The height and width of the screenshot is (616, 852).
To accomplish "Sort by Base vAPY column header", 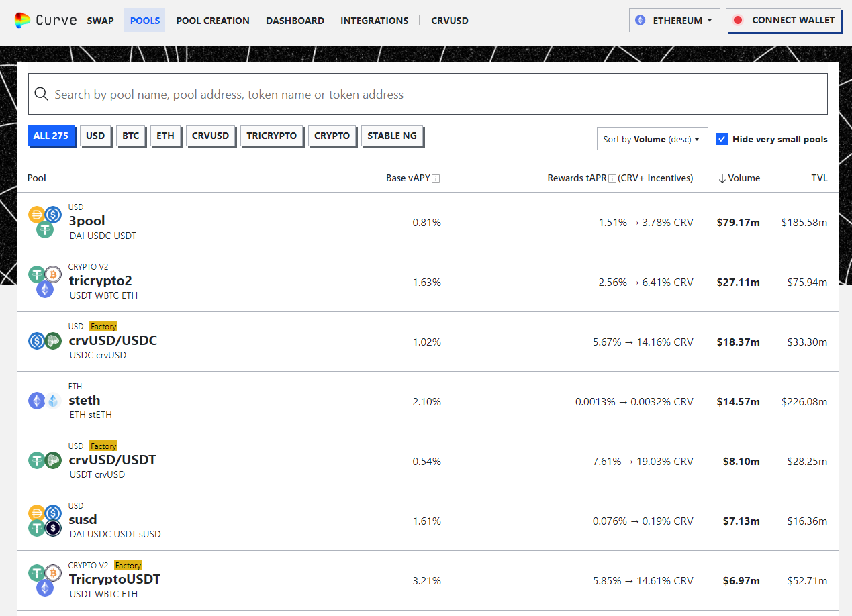I will [413, 178].
